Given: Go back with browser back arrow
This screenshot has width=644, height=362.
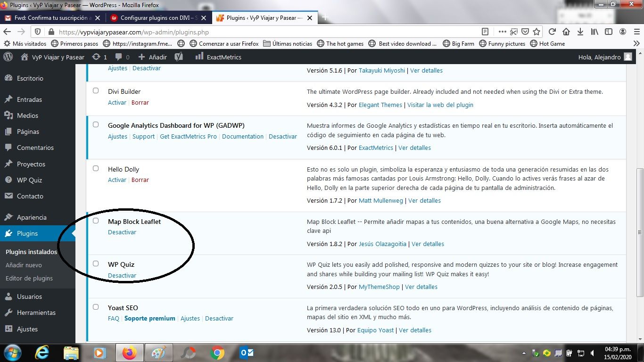Looking at the screenshot, I should tap(7, 32).
